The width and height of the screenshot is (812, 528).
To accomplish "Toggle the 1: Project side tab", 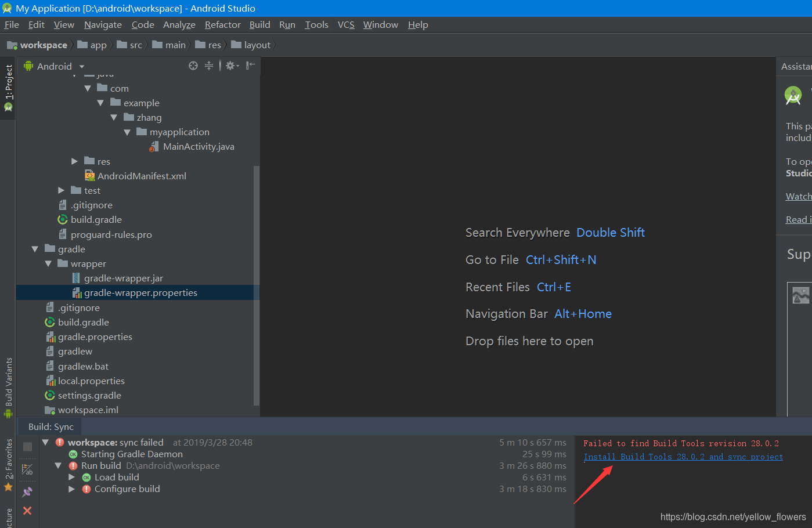I will 8,88.
